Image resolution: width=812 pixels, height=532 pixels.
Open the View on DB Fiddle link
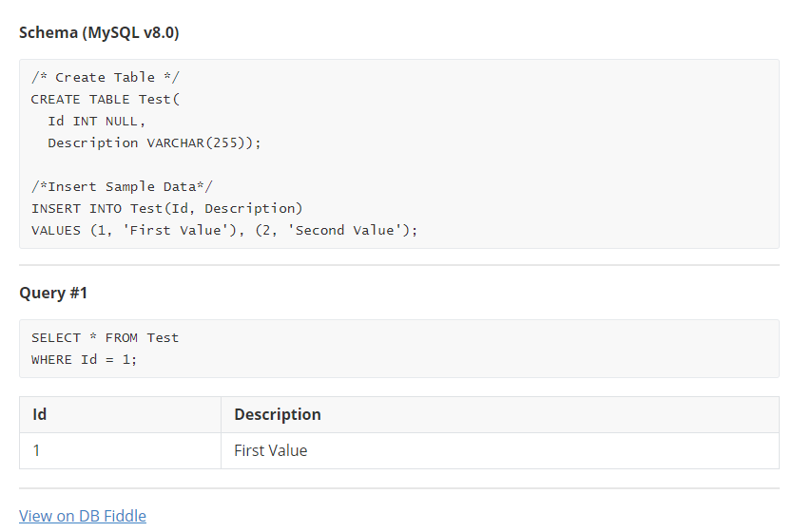(x=83, y=516)
